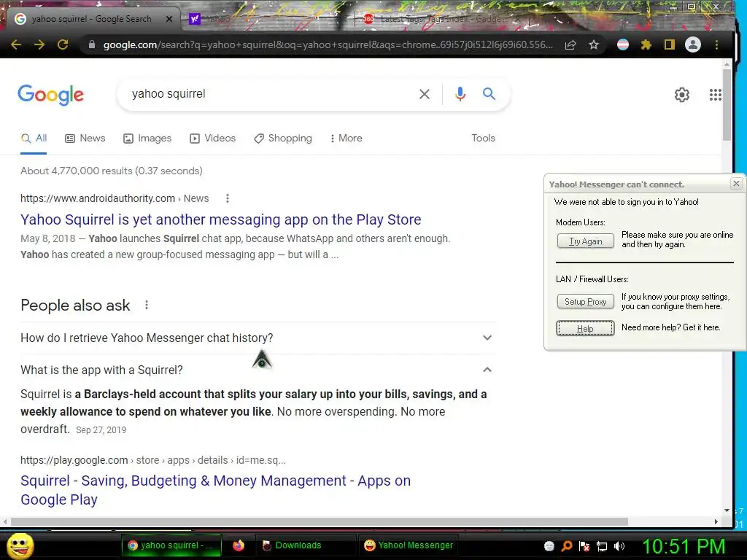747x560 pixels.
Task: Reload the Google search page
Action: (63, 44)
